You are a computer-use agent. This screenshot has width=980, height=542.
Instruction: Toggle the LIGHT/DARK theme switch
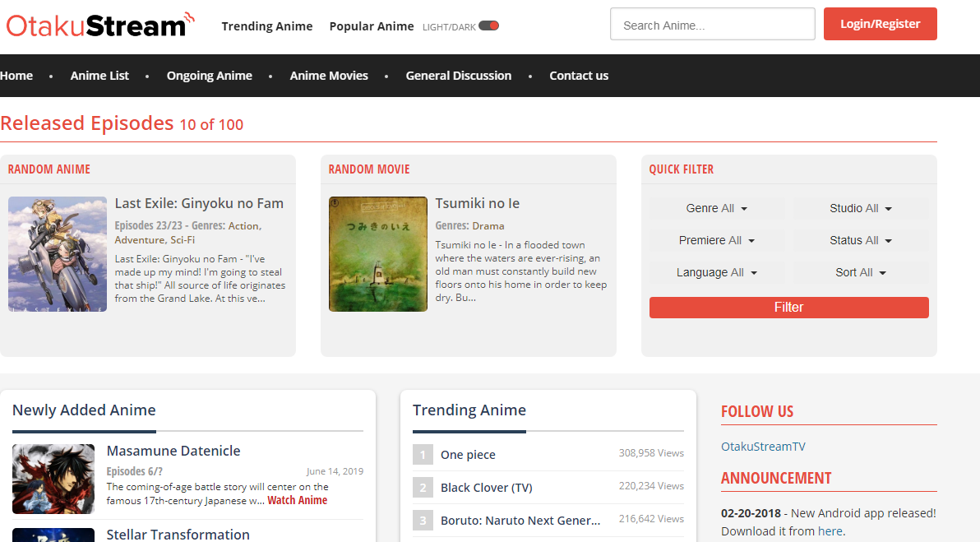coord(488,25)
